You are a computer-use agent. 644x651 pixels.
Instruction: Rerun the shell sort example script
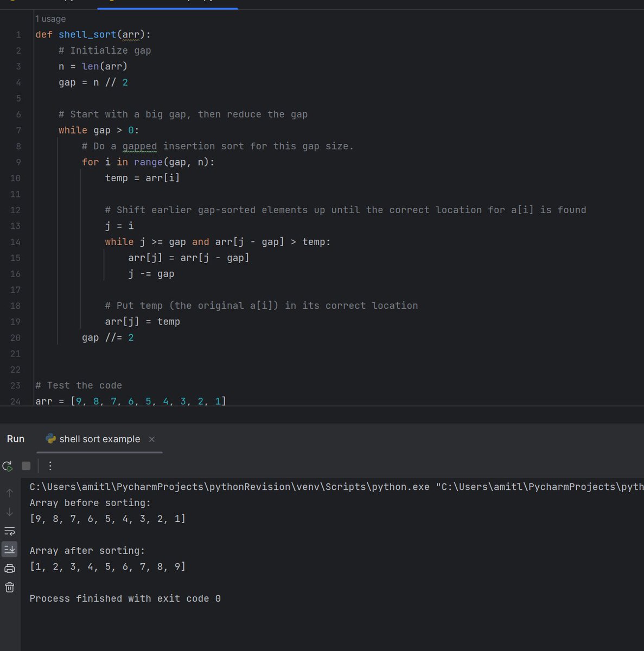(x=8, y=466)
